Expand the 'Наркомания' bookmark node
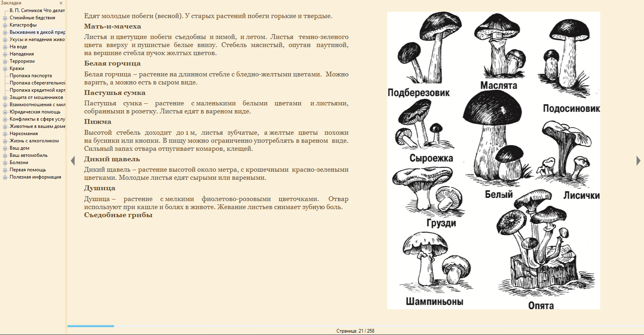The height and width of the screenshot is (335, 644). tap(5, 134)
